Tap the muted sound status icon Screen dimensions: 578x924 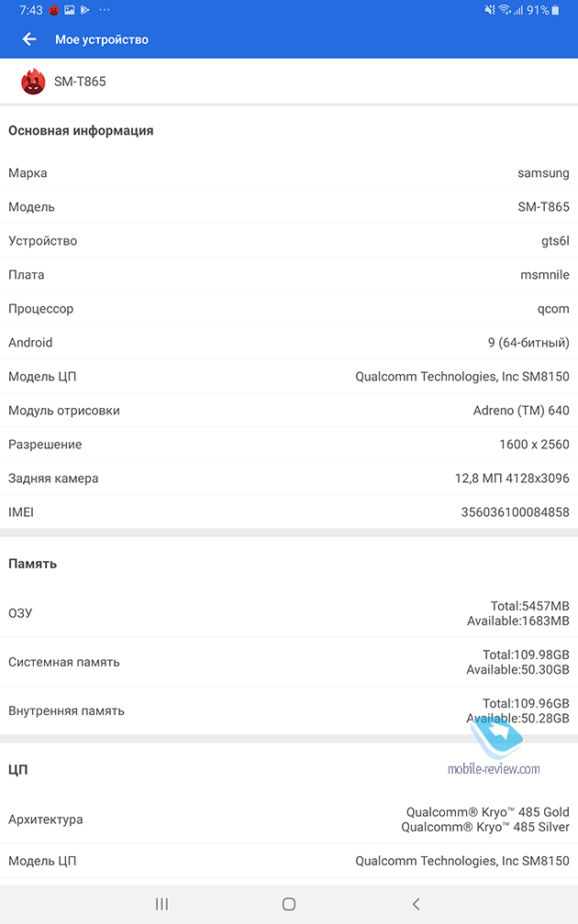pyautogui.click(x=490, y=10)
